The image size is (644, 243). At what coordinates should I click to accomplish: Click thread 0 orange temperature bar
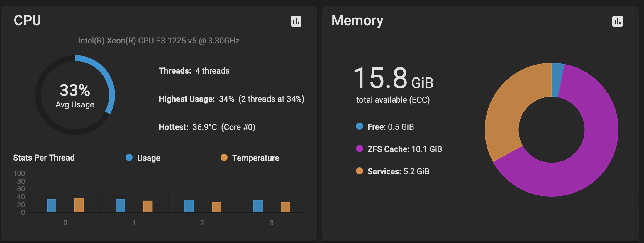(x=79, y=205)
